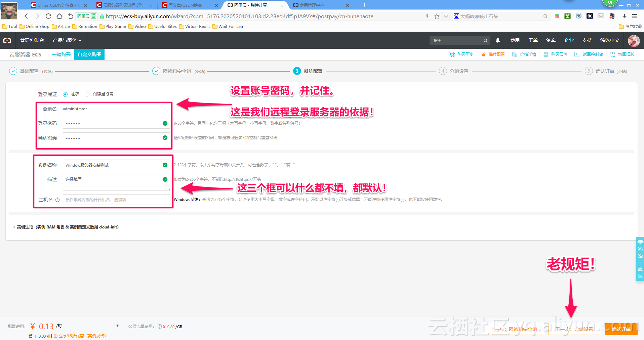
Task: Open the browser downloads arrow icon
Action: pos(625,16)
